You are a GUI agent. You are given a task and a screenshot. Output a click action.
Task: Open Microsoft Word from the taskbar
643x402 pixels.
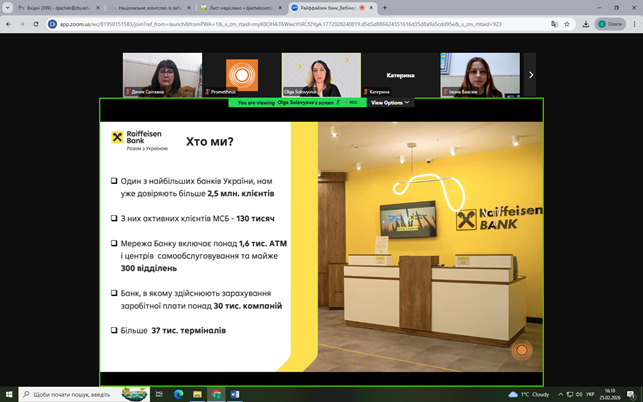[236, 394]
